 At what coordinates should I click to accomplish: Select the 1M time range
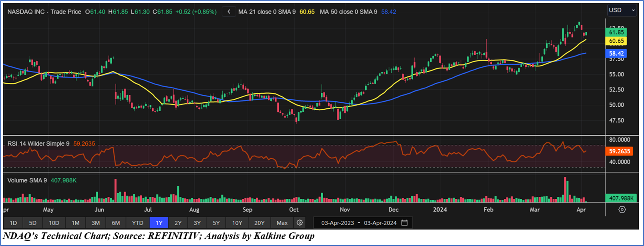point(76,223)
